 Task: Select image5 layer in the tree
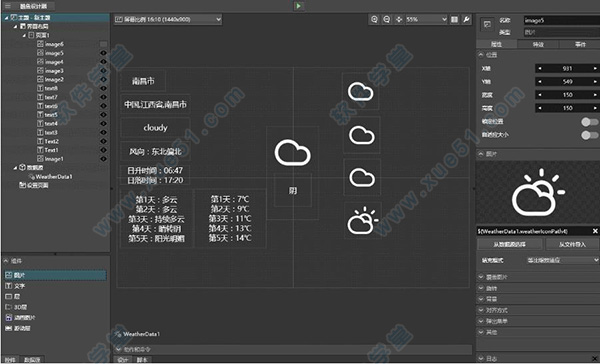[54, 53]
